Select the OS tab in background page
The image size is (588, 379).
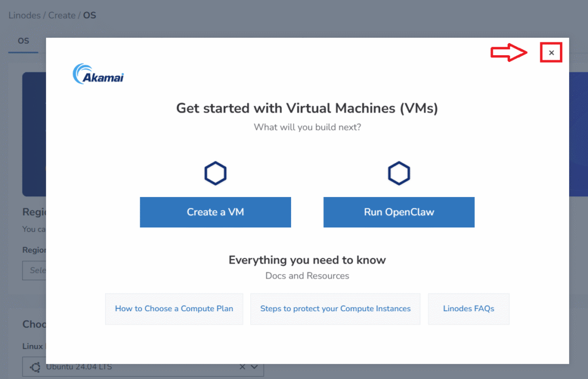[23, 41]
